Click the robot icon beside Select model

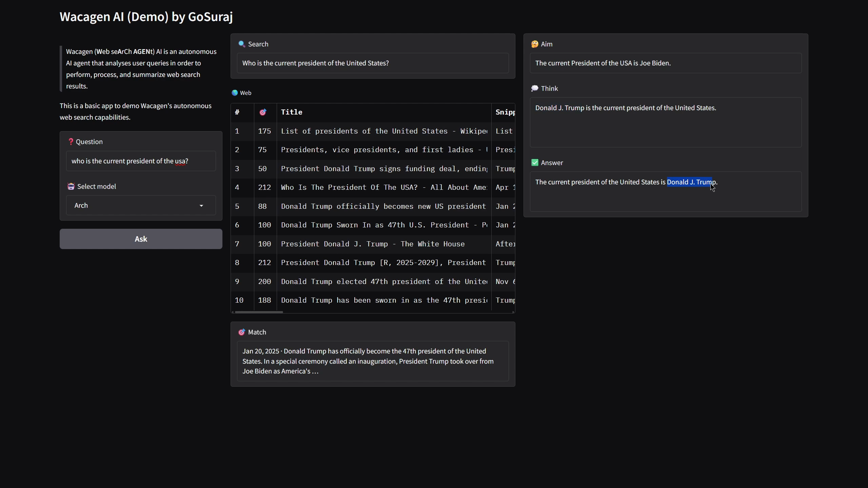coord(71,186)
